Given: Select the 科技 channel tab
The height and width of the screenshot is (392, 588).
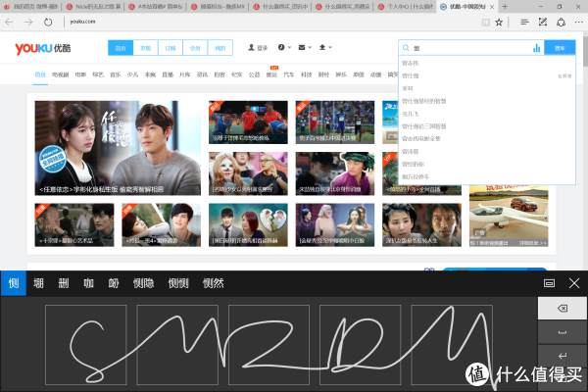Looking at the screenshot, I should click(306, 74).
